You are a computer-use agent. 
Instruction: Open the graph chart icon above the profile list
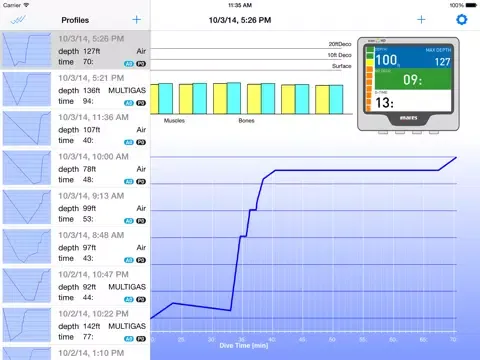point(18,20)
